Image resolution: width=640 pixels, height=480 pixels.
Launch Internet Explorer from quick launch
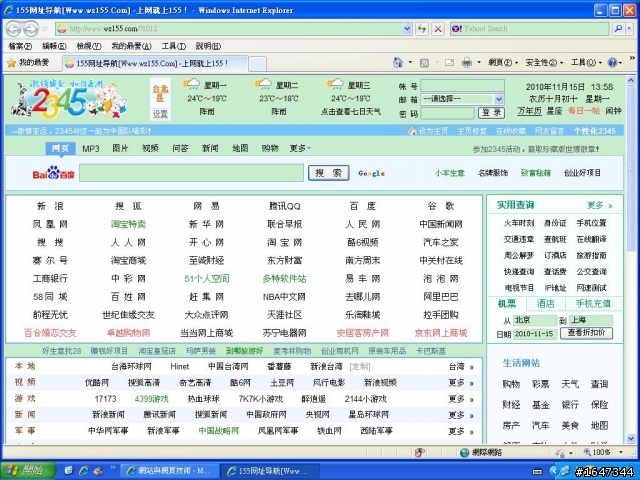click(84, 471)
